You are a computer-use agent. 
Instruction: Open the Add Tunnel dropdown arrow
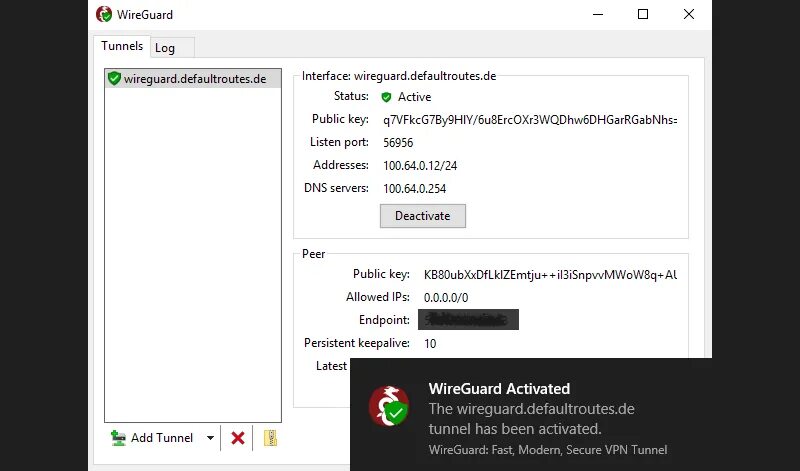point(210,438)
